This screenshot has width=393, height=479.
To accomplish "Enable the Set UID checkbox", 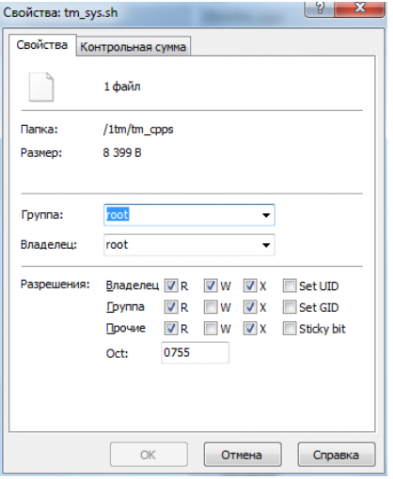I will tap(289, 286).
